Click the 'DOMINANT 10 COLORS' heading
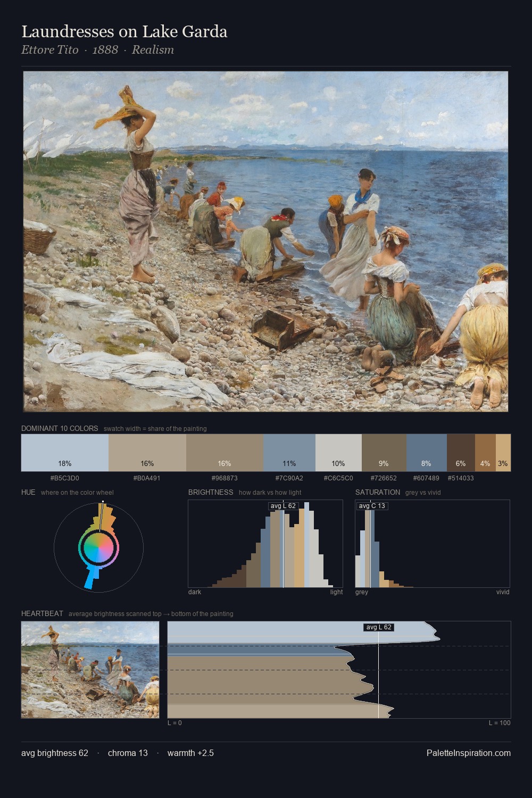Viewport: 532px width, 798px height. (60, 428)
